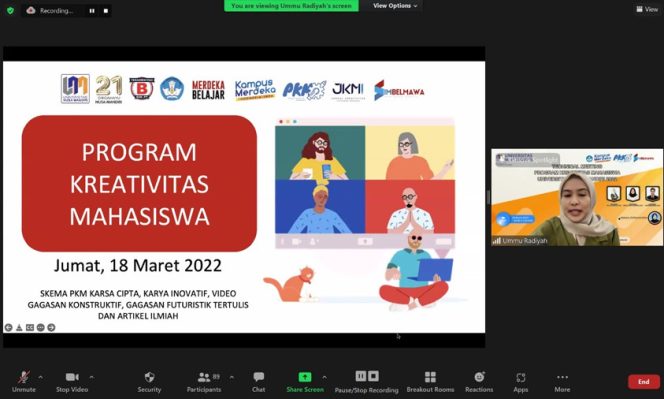This screenshot has width=664, height=399.
Task: Open the Reactions smiley icon
Action: click(479, 377)
